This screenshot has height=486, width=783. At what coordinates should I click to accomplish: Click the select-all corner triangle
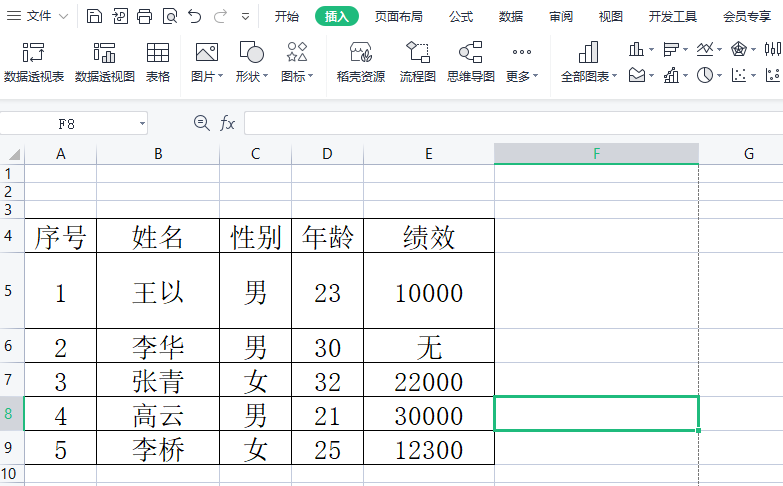(x=14, y=154)
